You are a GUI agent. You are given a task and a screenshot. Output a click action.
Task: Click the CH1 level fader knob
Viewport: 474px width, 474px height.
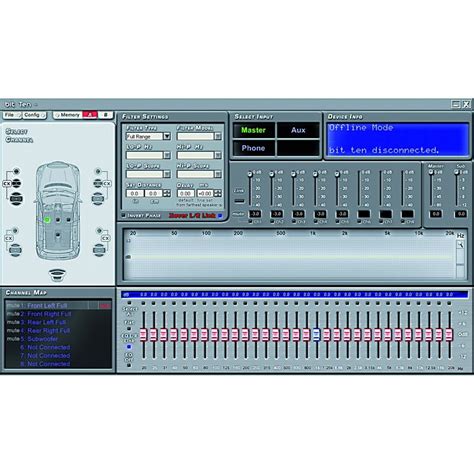pyautogui.click(x=250, y=174)
